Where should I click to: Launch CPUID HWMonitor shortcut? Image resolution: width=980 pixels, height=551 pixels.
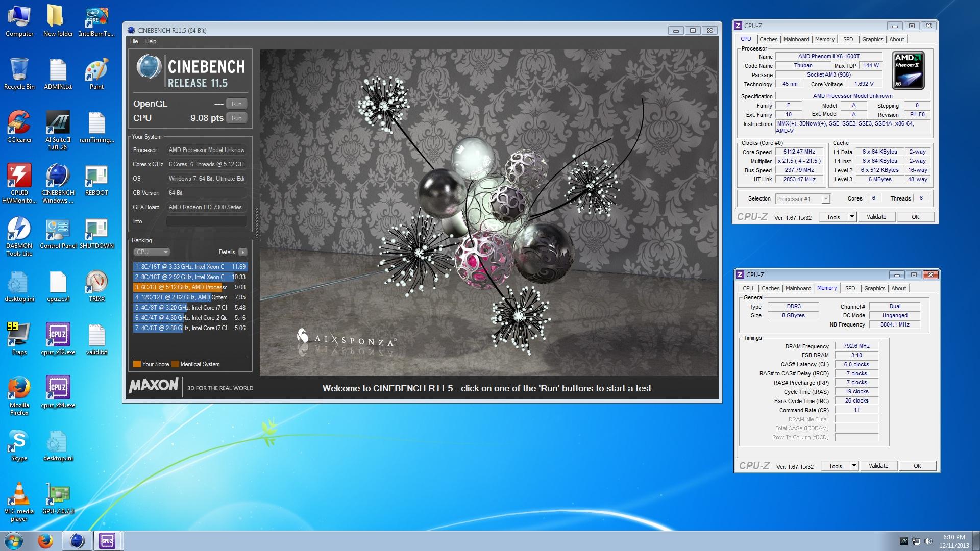19,184
